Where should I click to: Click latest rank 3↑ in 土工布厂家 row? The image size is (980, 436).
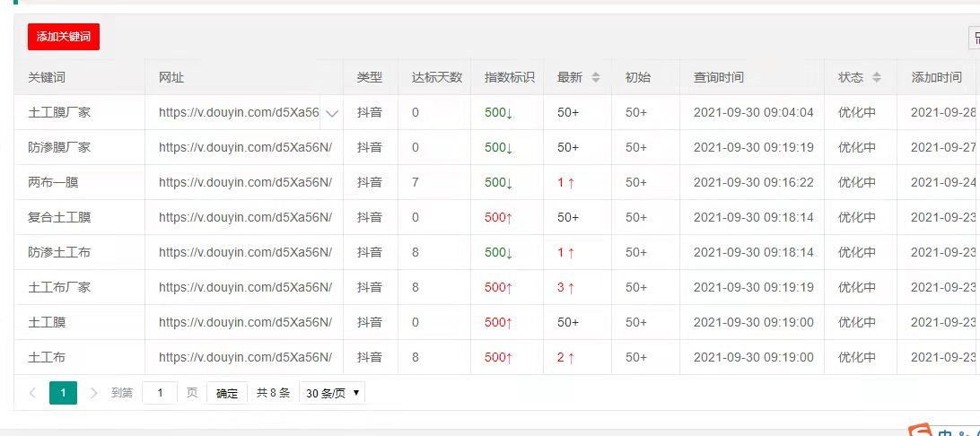coord(566,288)
